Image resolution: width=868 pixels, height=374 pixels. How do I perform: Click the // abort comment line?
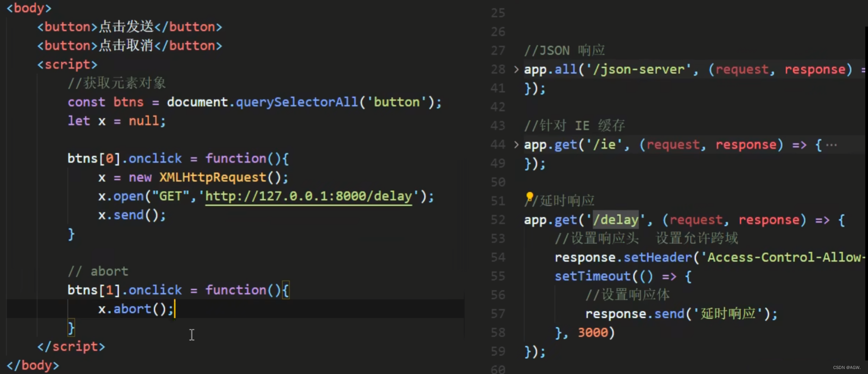point(98,271)
